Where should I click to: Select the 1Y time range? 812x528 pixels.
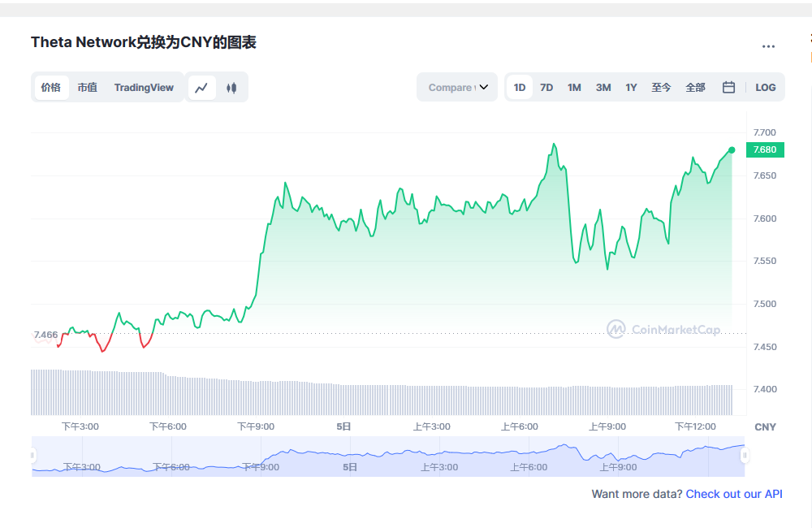pyautogui.click(x=631, y=87)
